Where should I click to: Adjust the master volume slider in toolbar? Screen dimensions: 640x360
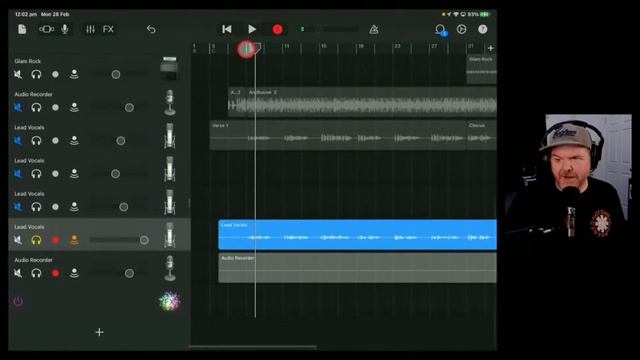point(330,29)
